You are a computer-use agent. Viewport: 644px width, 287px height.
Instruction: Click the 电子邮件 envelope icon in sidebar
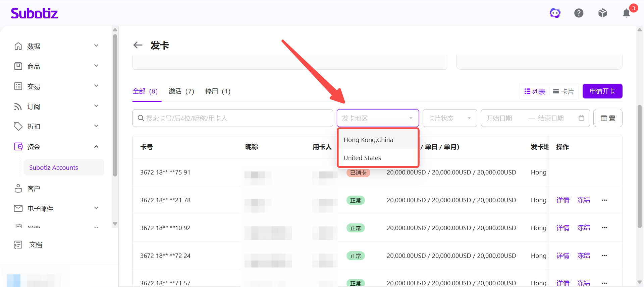(18, 208)
